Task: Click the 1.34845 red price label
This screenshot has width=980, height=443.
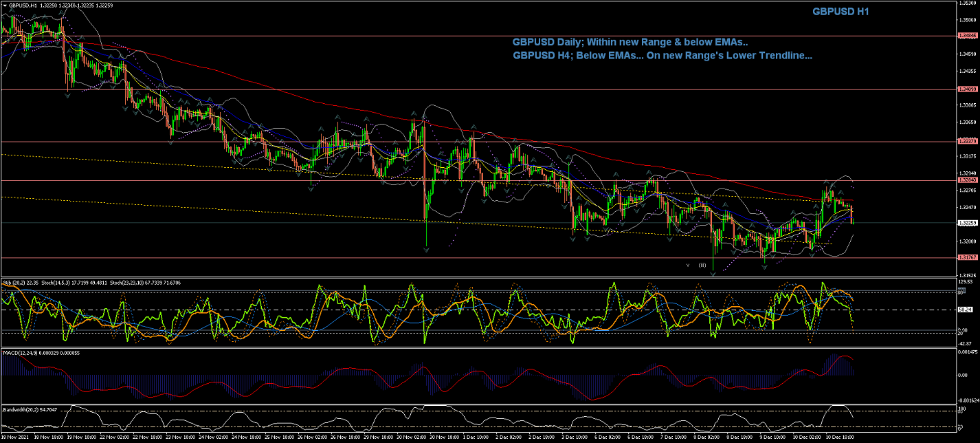Action: point(966,36)
